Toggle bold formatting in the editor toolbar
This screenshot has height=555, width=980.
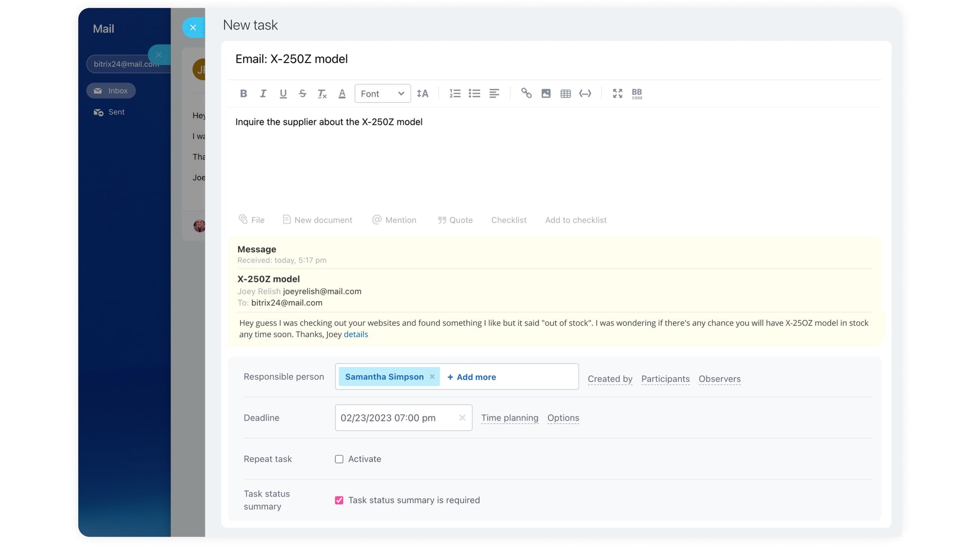pos(243,94)
